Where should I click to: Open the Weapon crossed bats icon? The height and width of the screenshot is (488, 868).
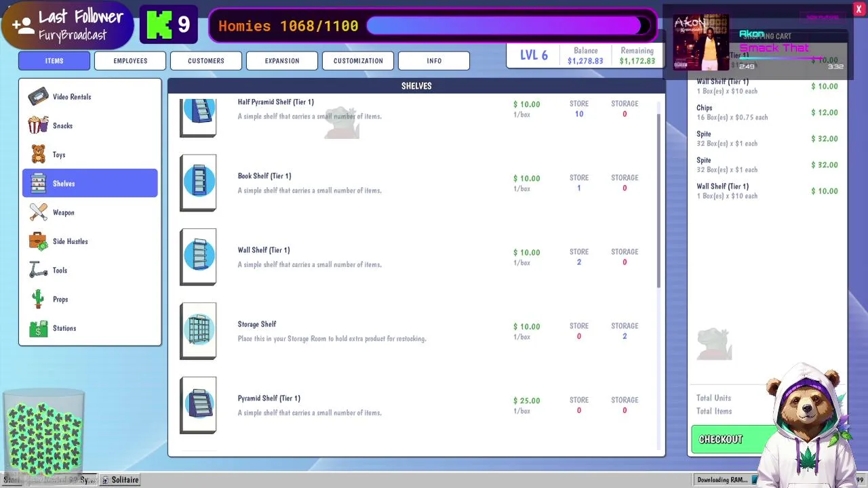[x=38, y=212]
